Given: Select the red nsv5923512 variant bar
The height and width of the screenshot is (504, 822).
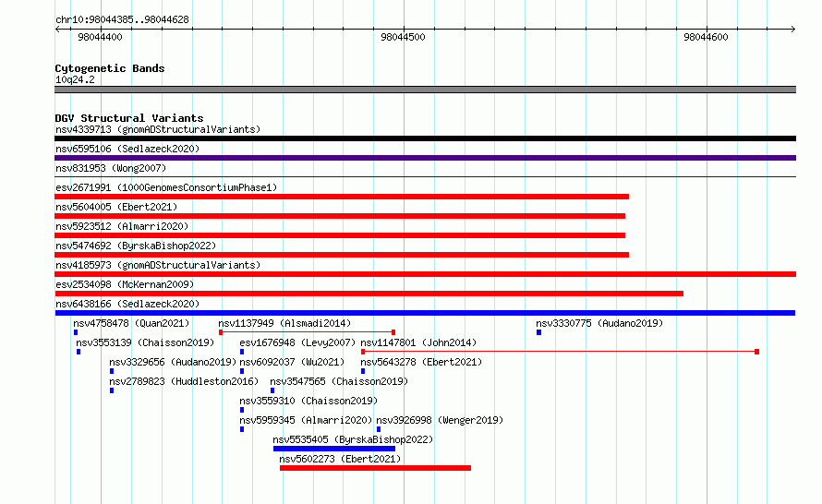Looking at the screenshot, I should [x=340, y=235].
